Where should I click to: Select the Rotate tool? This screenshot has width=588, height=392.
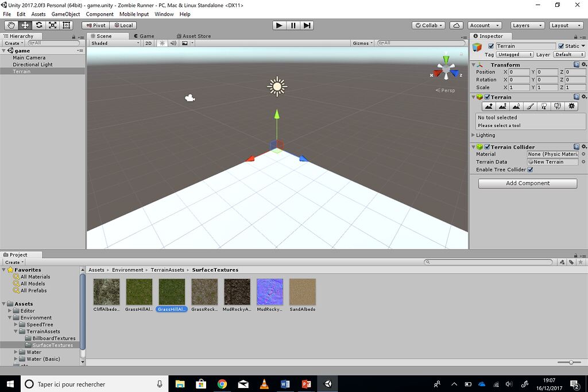point(38,25)
